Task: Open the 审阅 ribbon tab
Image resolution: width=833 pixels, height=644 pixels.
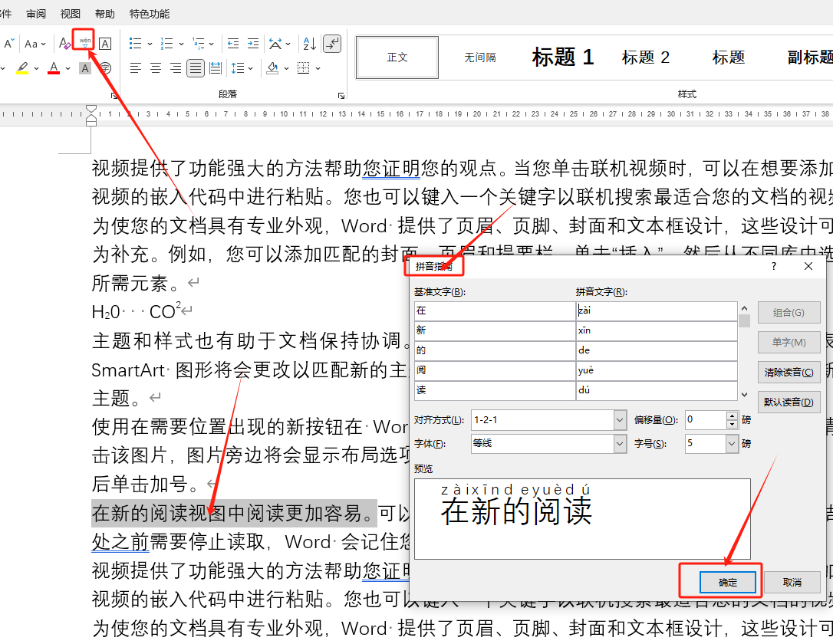Action: [35, 13]
